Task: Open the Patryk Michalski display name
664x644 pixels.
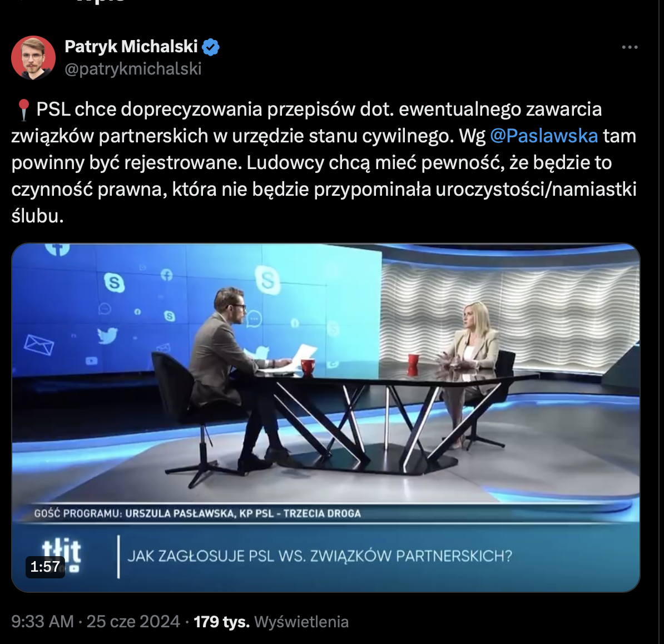Action: (131, 47)
